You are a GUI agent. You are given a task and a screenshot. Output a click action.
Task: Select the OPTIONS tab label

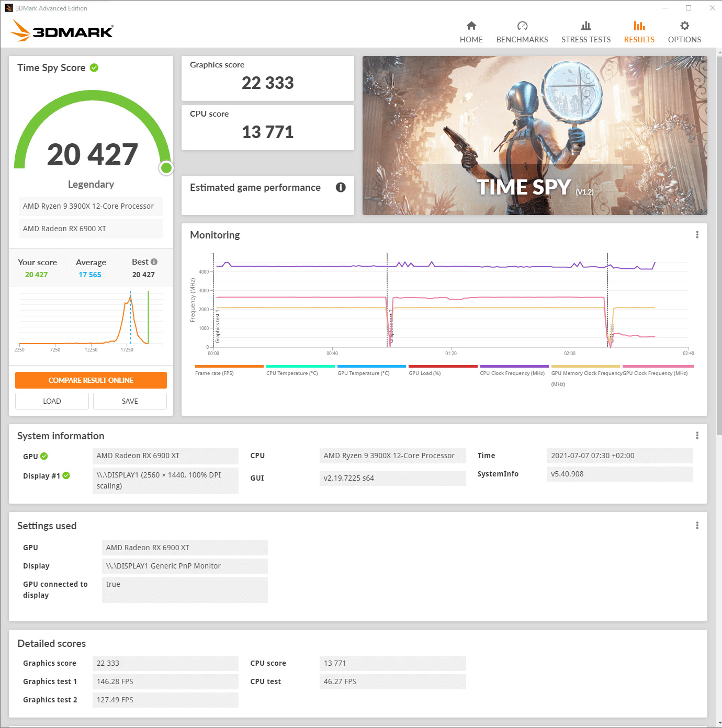(684, 40)
